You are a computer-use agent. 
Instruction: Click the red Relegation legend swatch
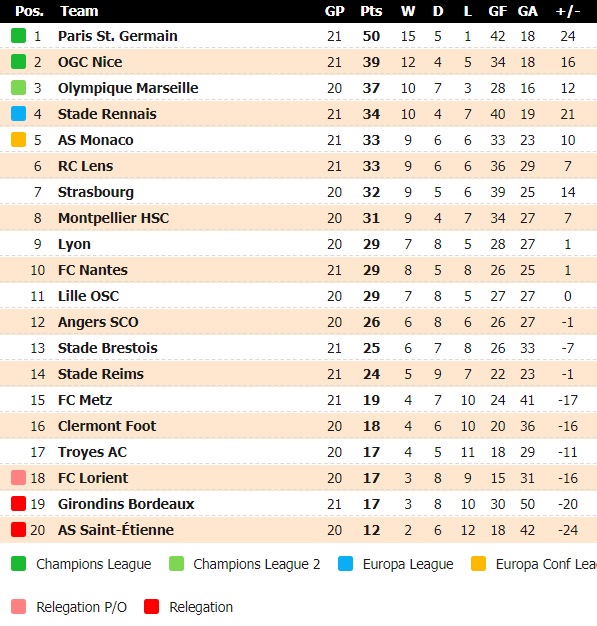(x=151, y=606)
